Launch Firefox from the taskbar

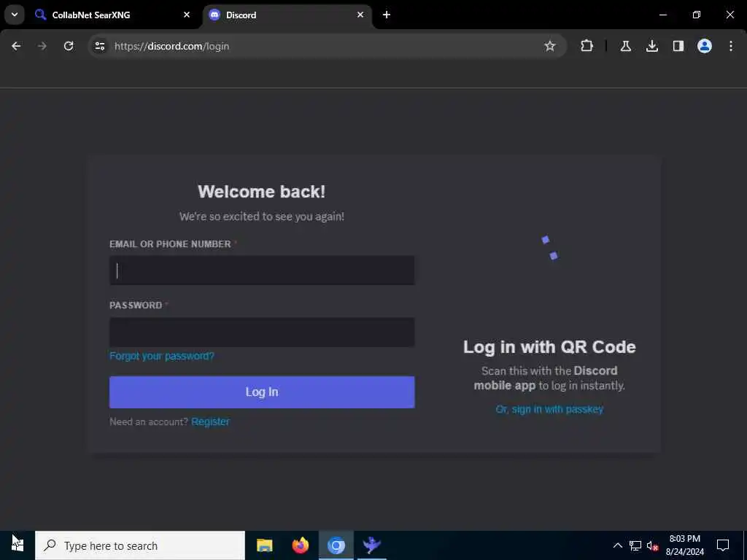[300, 545]
